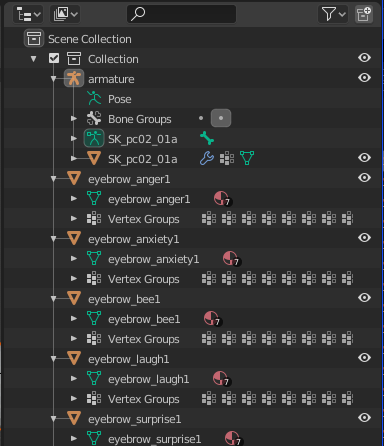Collapse the eyebrow_laugh1 object

[54, 359]
